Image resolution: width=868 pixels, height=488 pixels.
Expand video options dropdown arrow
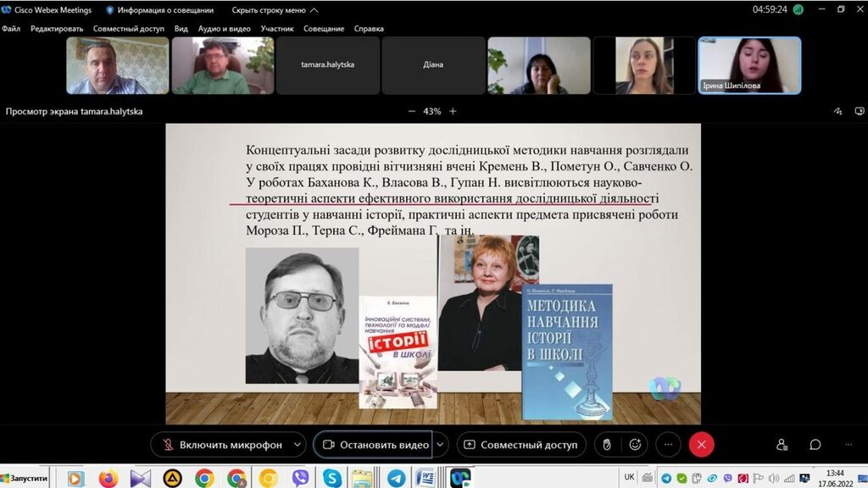[441, 445]
